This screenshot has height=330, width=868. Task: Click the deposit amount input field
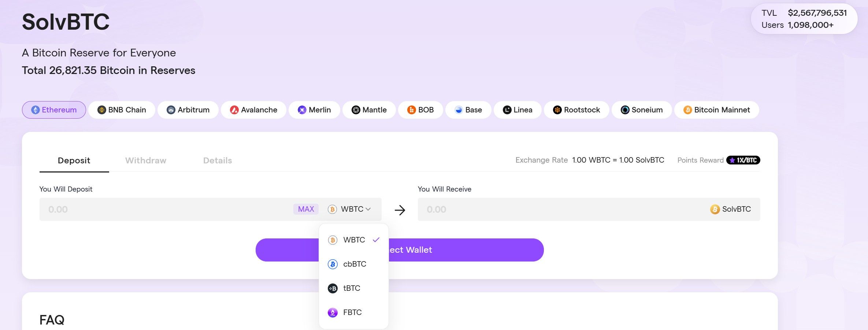(x=165, y=210)
